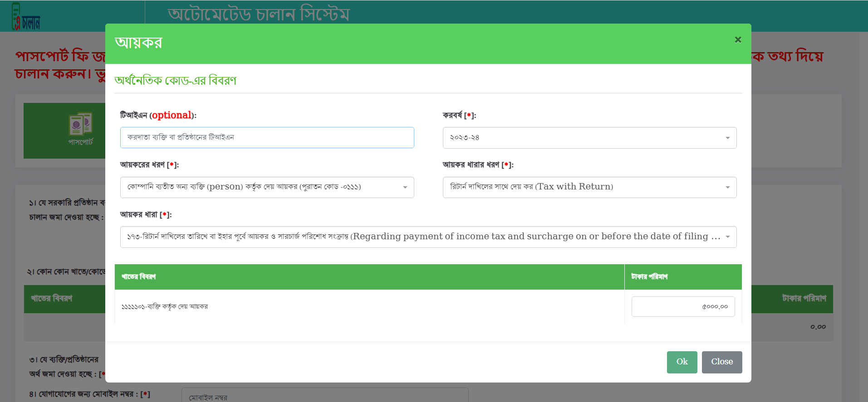
Task: Click the অটোমেটেড চালান সিস্টেম header title
Action: click(258, 15)
